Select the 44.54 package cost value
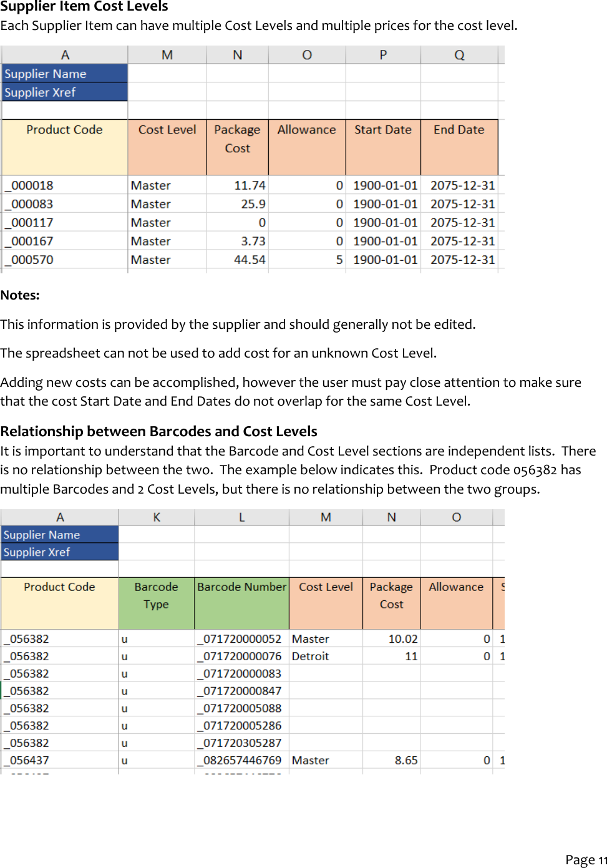The height and width of the screenshot is (868, 607). (x=250, y=260)
